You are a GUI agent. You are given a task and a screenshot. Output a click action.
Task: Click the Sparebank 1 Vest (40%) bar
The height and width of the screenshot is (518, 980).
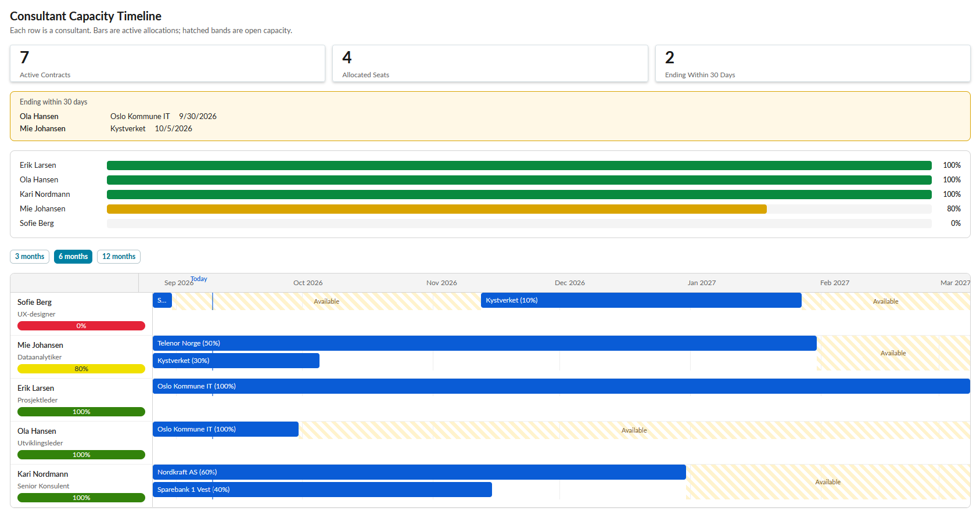point(322,490)
